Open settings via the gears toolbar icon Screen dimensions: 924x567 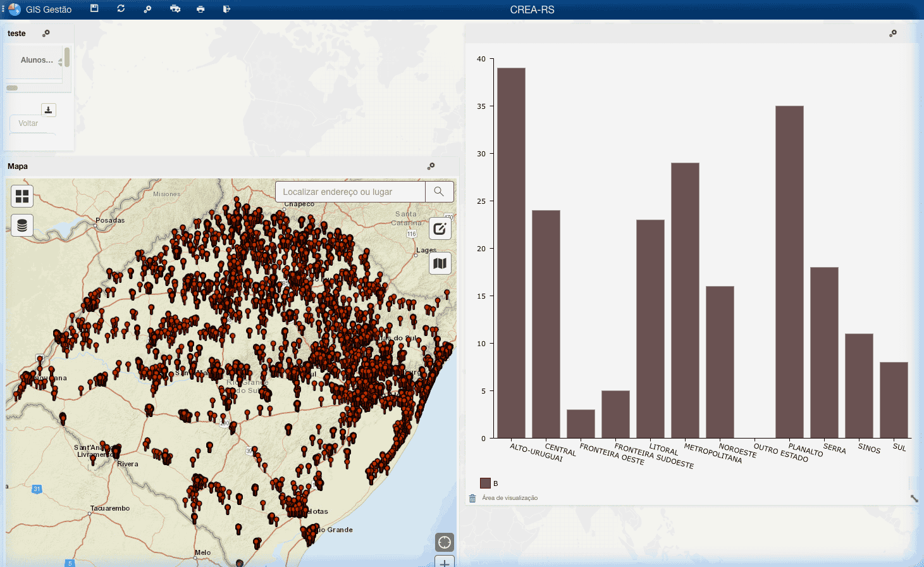click(x=147, y=9)
